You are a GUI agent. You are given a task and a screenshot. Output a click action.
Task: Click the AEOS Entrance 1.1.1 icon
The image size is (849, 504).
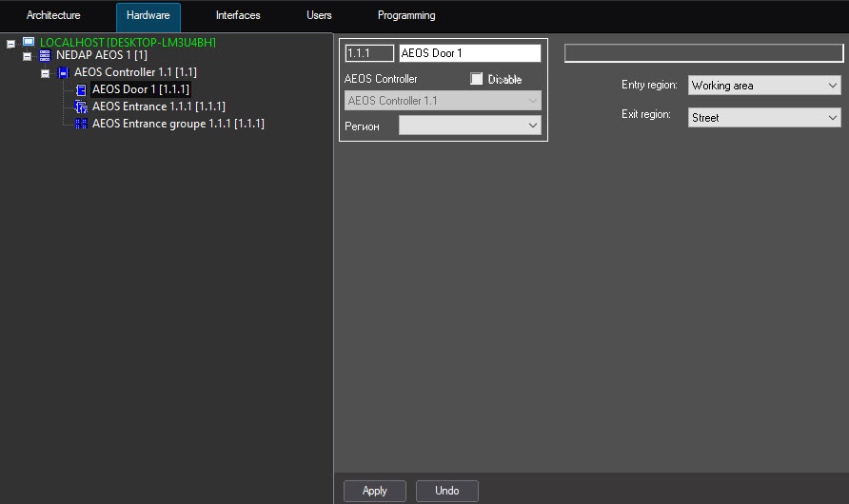point(81,107)
